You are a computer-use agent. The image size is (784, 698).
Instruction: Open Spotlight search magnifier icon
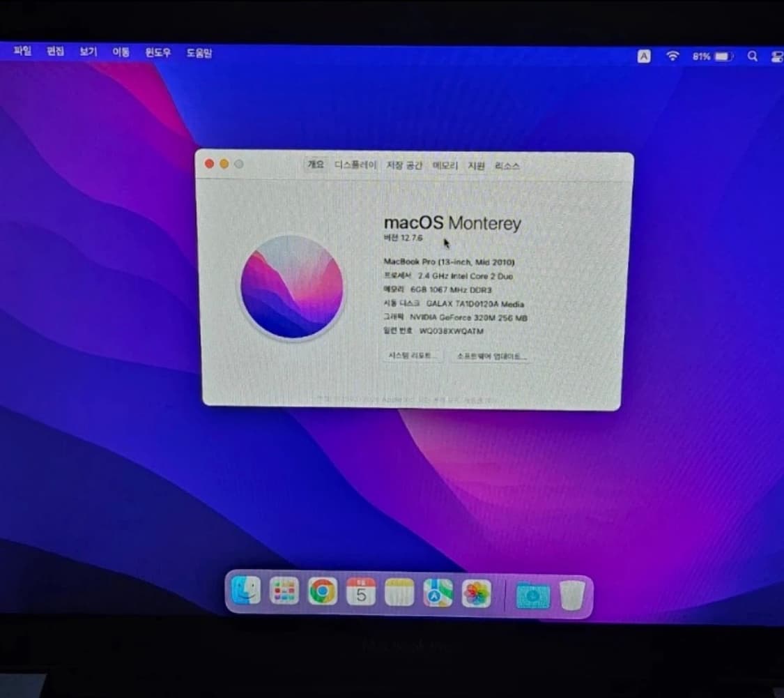click(x=753, y=56)
